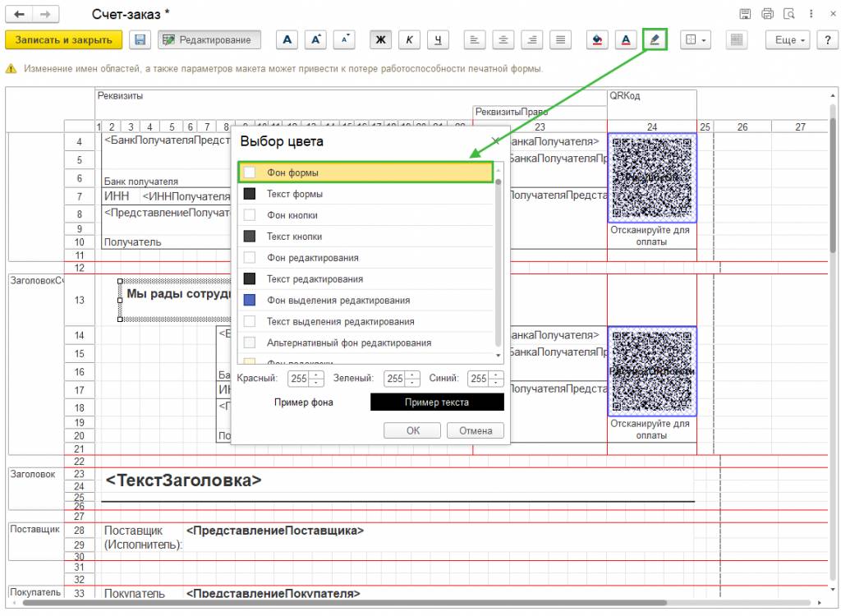Justify text alignment
The height and width of the screenshot is (616, 841).
(x=560, y=39)
